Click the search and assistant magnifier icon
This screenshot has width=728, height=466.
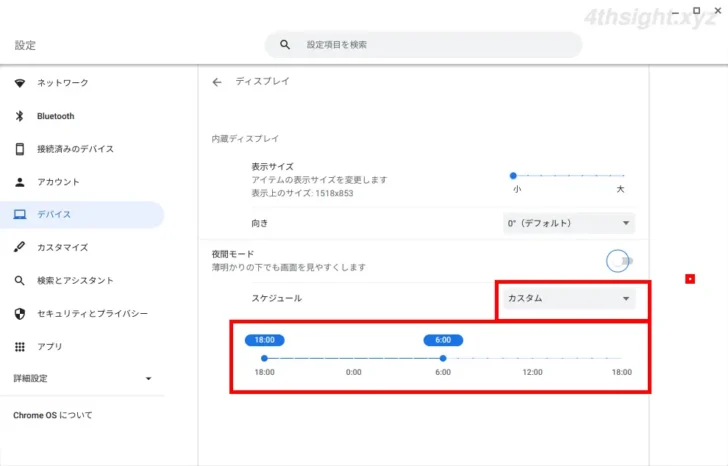coord(20,280)
